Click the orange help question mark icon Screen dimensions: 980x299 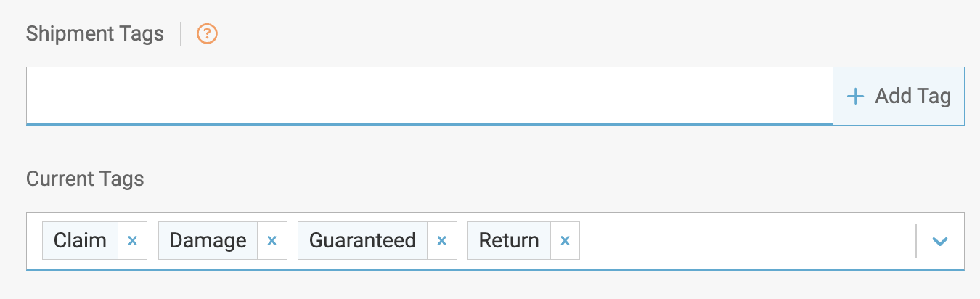tap(208, 33)
